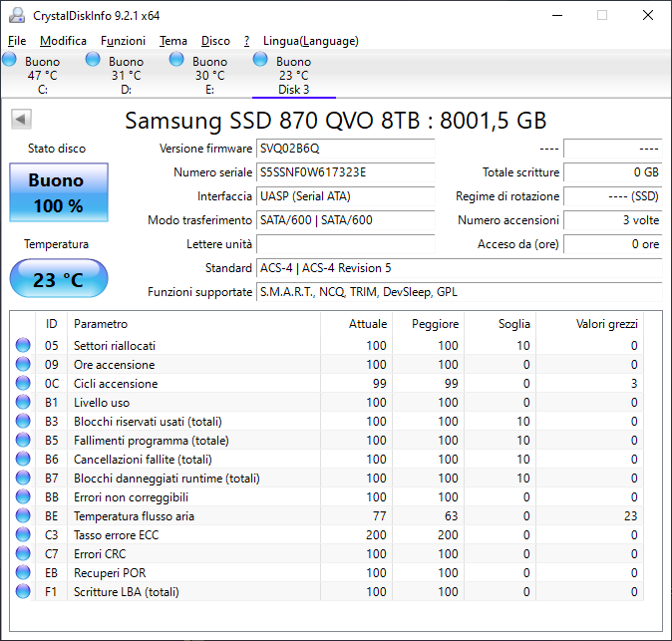This screenshot has height=641, width=672.
Task: Click status orb for Blocchi riservati usati row
Action: click(x=23, y=421)
